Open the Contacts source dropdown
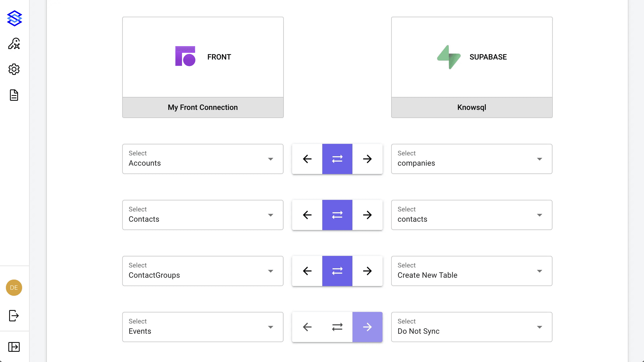The height and width of the screenshot is (362, 644). point(203,215)
